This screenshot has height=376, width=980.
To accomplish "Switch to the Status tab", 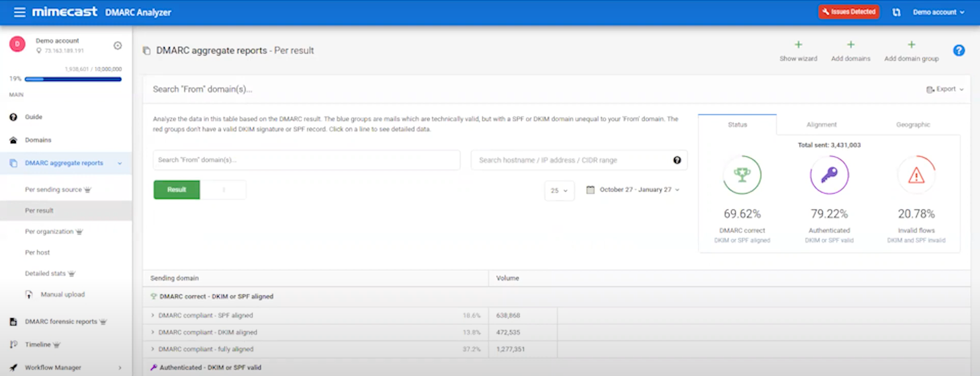I will pos(737,125).
